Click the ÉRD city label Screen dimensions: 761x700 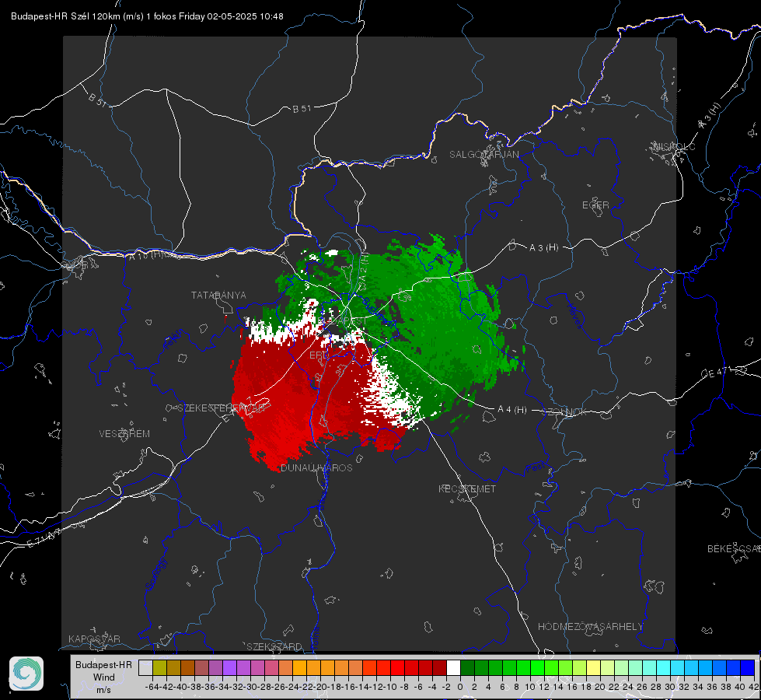click(319, 355)
